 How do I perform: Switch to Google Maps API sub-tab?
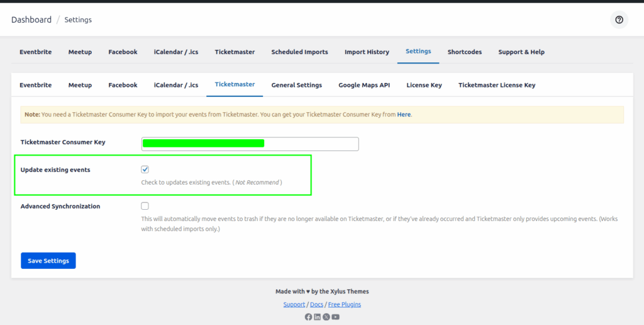coord(364,85)
